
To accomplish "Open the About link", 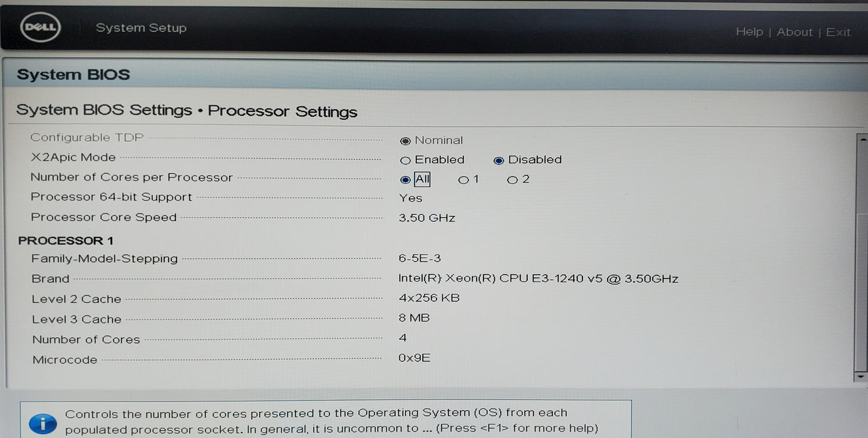I will coord(795,32).
